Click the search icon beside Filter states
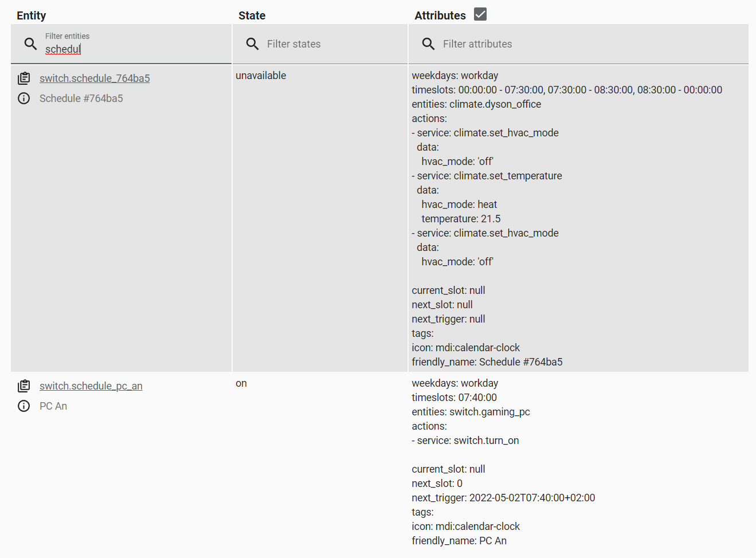The height and width of the screenshot is (558, 756). coord(252,43)
